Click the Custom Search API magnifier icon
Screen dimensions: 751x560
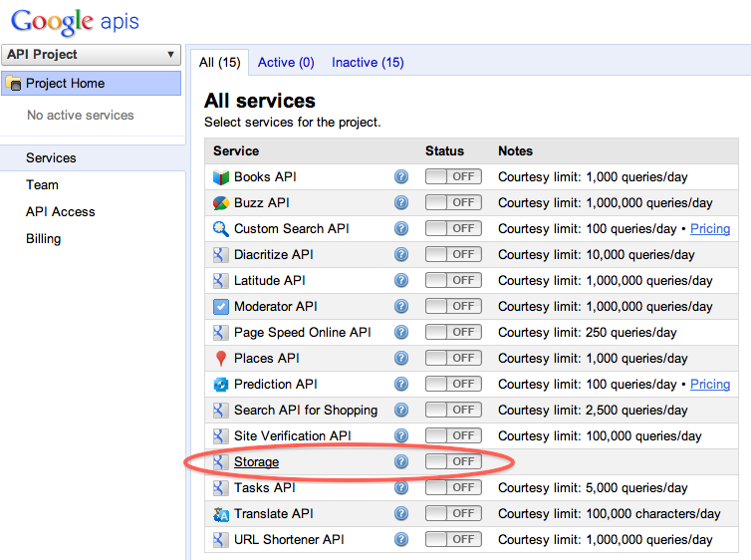221,229
